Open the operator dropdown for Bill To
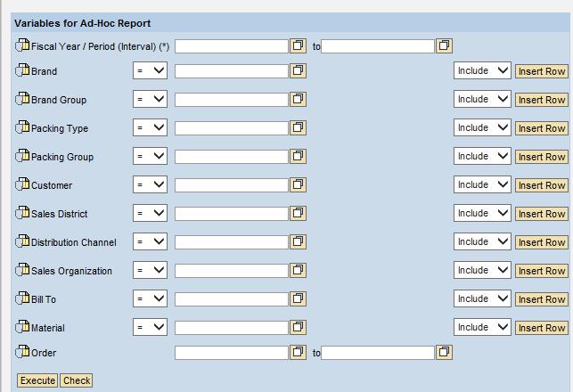This screenshot has height=392, width=573. click(x=151, y=298)
